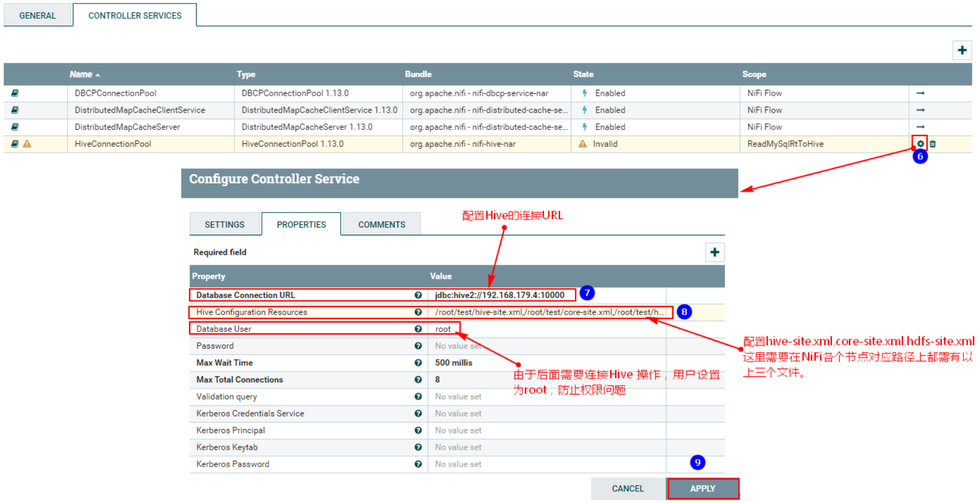Edit the Max Total Connections value 8
980x503 pixels.
click(547, 380)
